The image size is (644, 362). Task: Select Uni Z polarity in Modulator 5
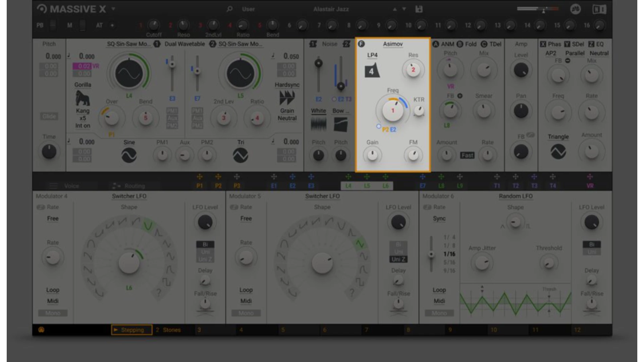398,259
